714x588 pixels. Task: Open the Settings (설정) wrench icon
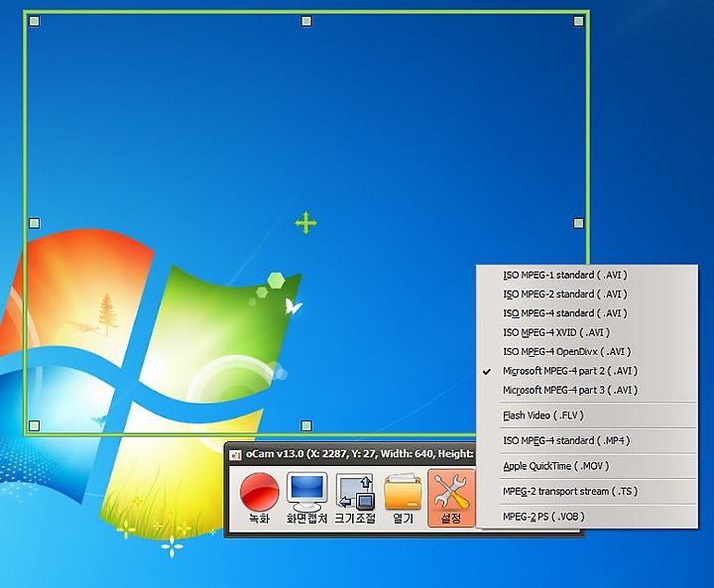451,499
